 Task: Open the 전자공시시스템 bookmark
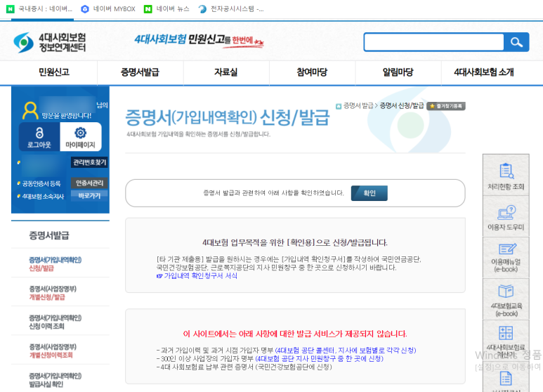tap(231, 9)
